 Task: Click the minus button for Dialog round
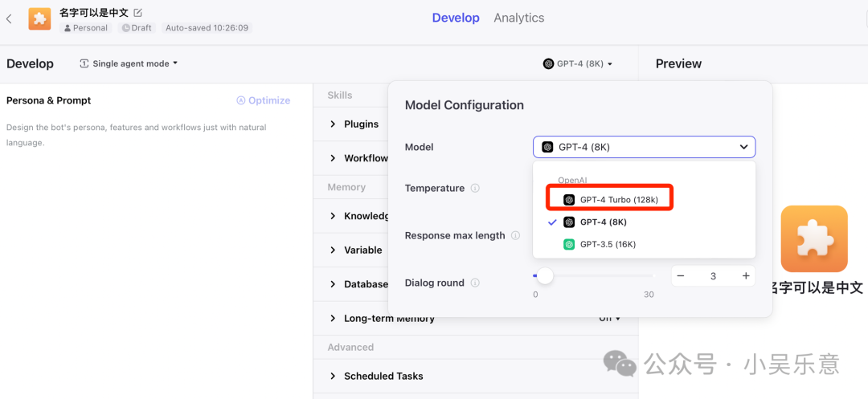(x=681, y=275)
